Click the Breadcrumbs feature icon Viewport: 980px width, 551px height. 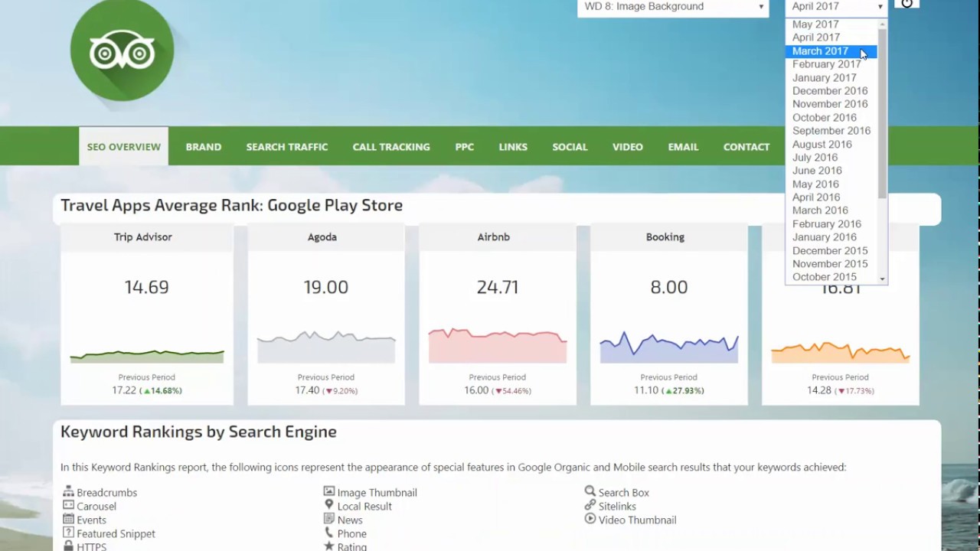coord(68,491)
